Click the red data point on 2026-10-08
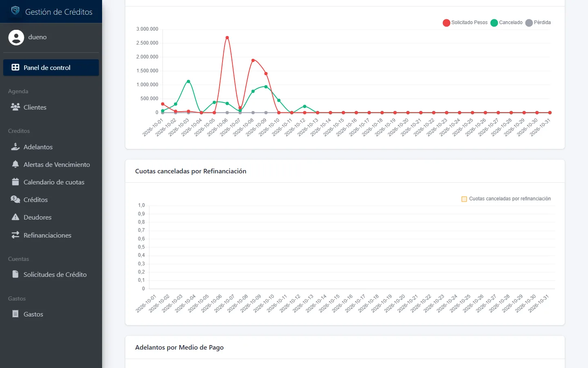 point(253,61)
